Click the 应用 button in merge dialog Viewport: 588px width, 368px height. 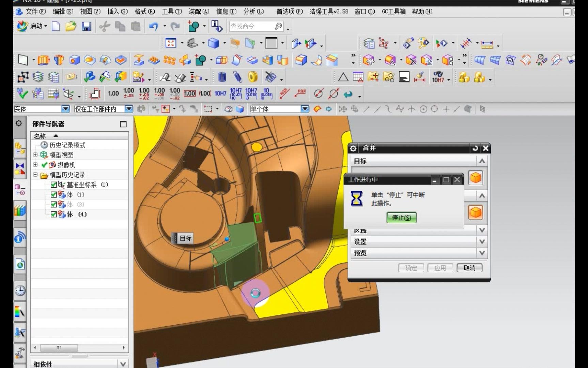440,268
